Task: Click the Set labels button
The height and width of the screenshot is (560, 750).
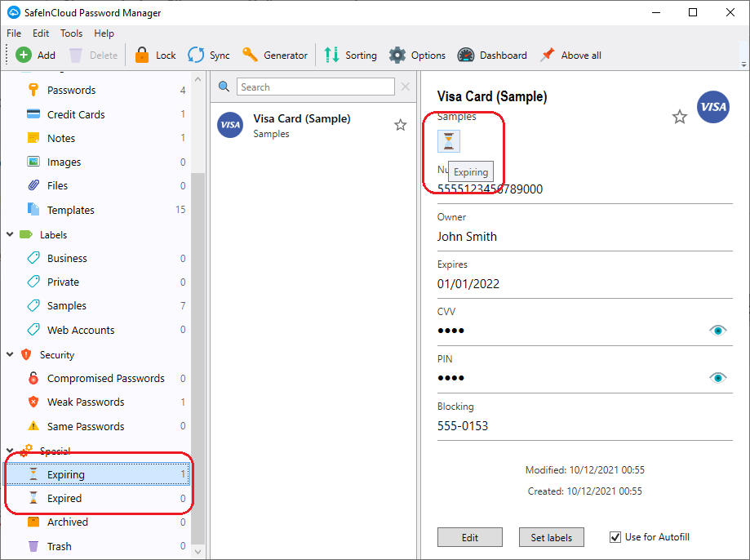Action: (x=552, y=537)
